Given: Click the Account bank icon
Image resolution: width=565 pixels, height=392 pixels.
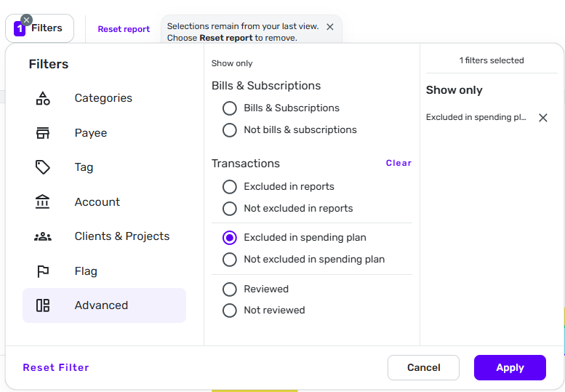Looking at the screenshot, I should [x=43, y=202].
